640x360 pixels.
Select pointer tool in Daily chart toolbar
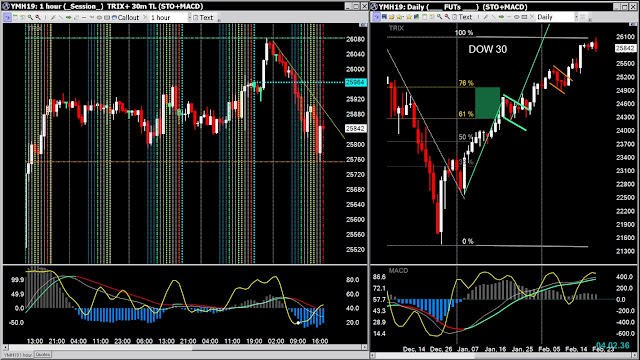tap(376, 17)
